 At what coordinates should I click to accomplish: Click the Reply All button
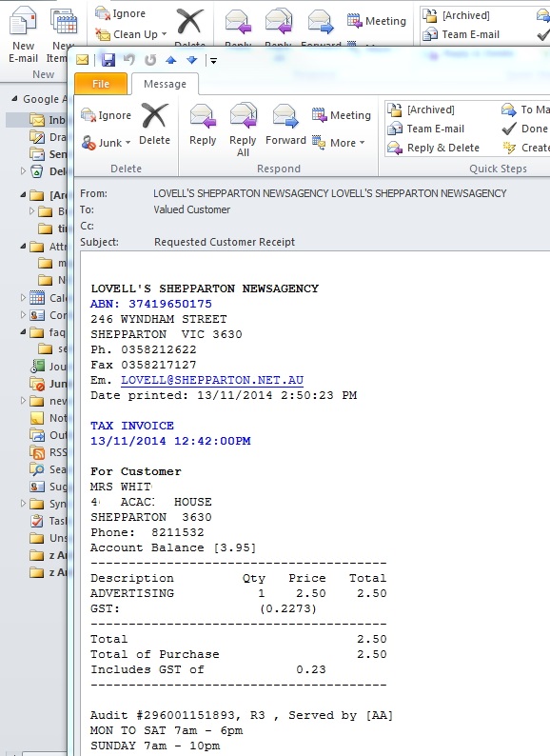click(243, 129)
